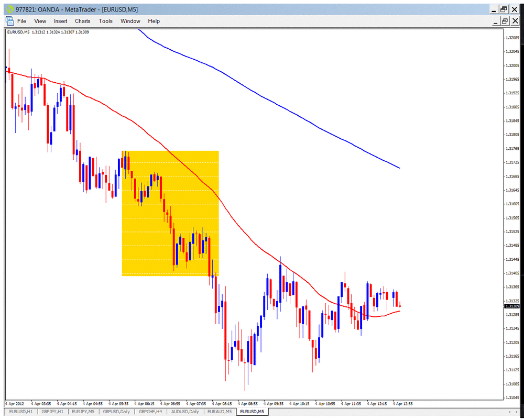The width and height of the screenshot is (524, 420).
Task: Open the AUDUSD,Daily chart tab
Action: [x=185, y=412]
